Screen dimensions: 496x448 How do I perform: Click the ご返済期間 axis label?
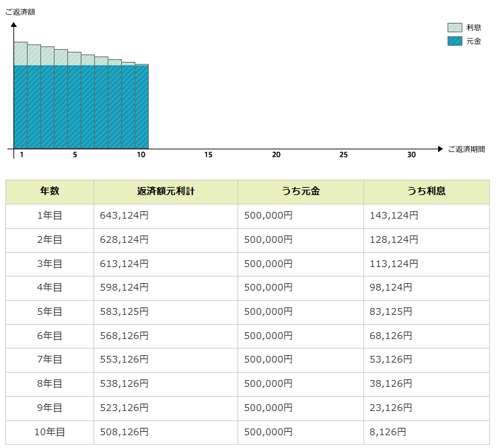pos(466,149)
